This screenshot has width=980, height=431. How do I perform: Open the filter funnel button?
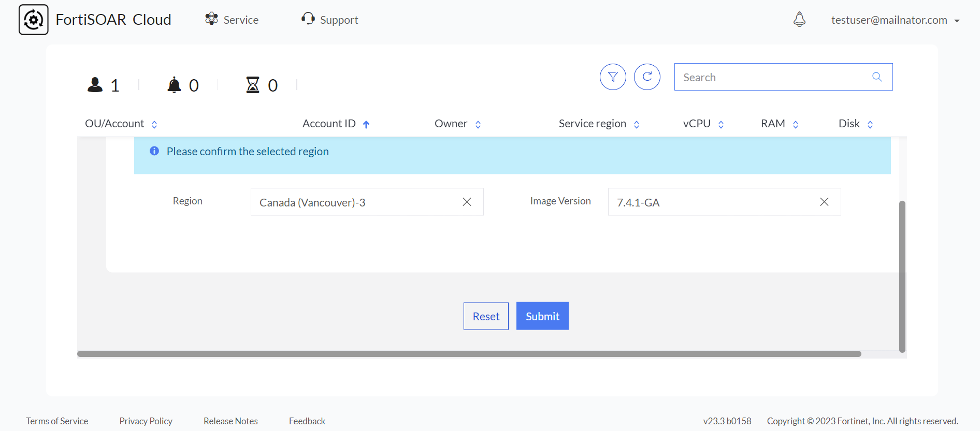[x=613, y=77]
